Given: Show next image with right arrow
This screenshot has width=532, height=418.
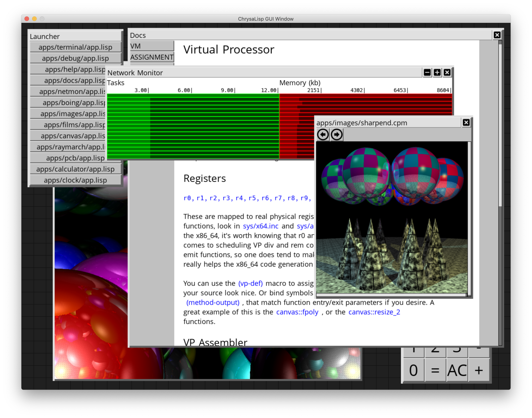Looking at the screenshot, I should [337, 135].
